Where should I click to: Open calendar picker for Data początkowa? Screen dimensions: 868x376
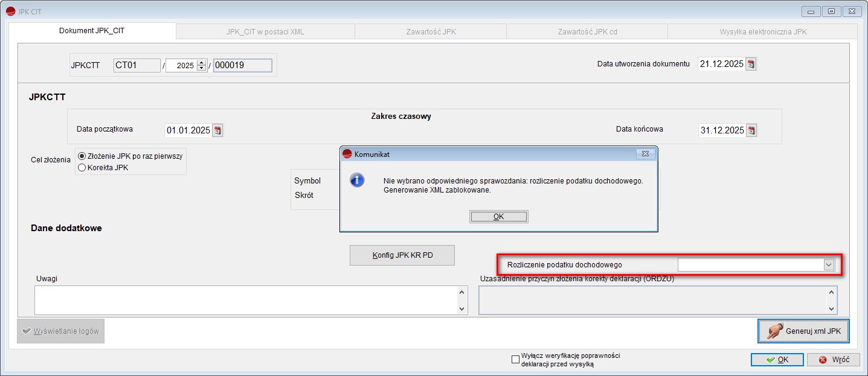point(217,130)
